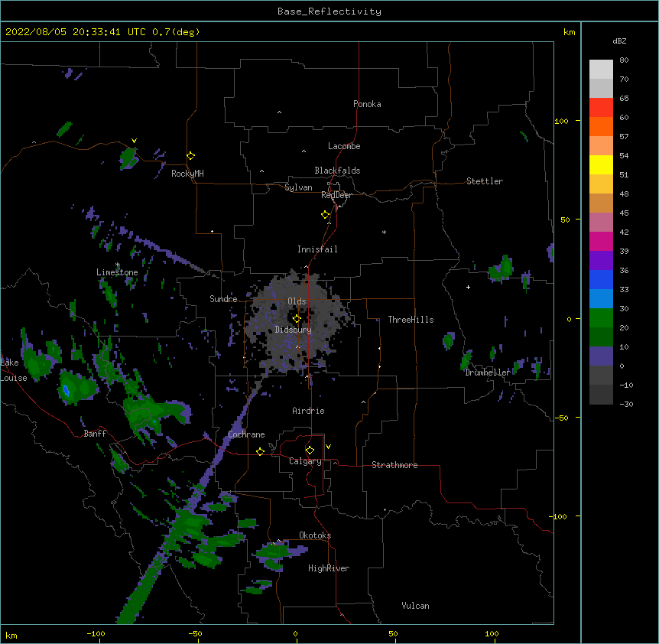Click the km unit label on the bottom axis
The image size is (659, 644).
coord(11,636)
